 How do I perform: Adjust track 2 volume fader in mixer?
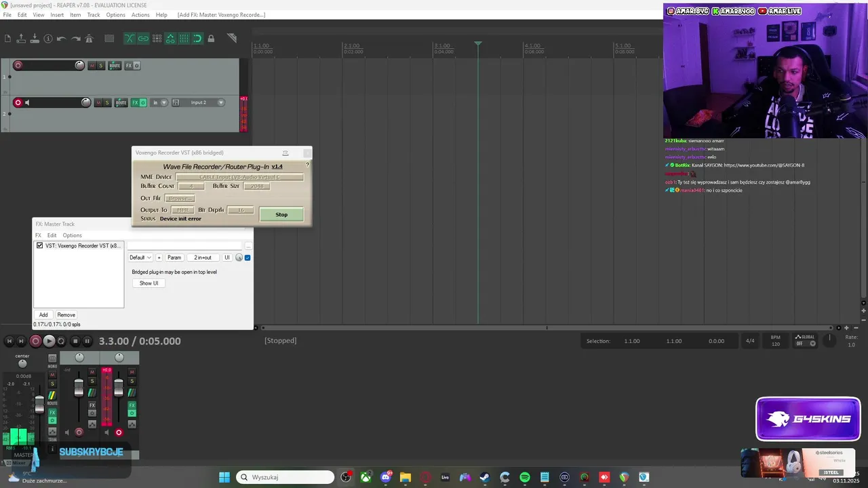tap(119, 387)
